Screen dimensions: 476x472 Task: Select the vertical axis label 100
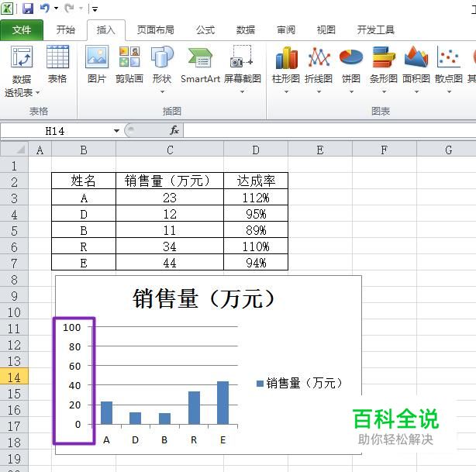pyautogui.click(x=72, y=327)
